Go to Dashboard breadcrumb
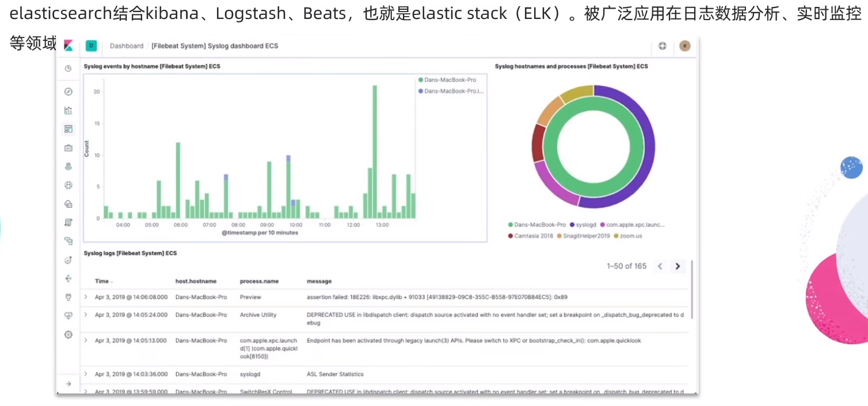Viewport: 868px width, 406px height. pos(127,46)
